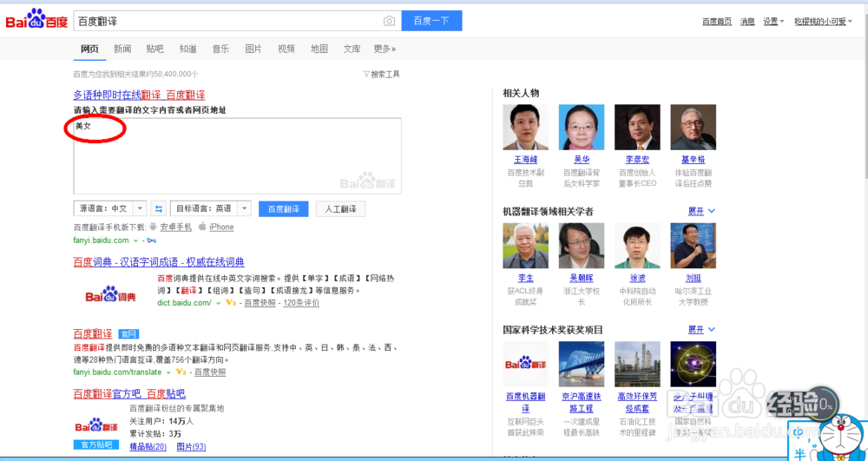Viewport: 868px width, 461px height.
Task: Click the 百度一下 search button
Action: coord(431,21)
